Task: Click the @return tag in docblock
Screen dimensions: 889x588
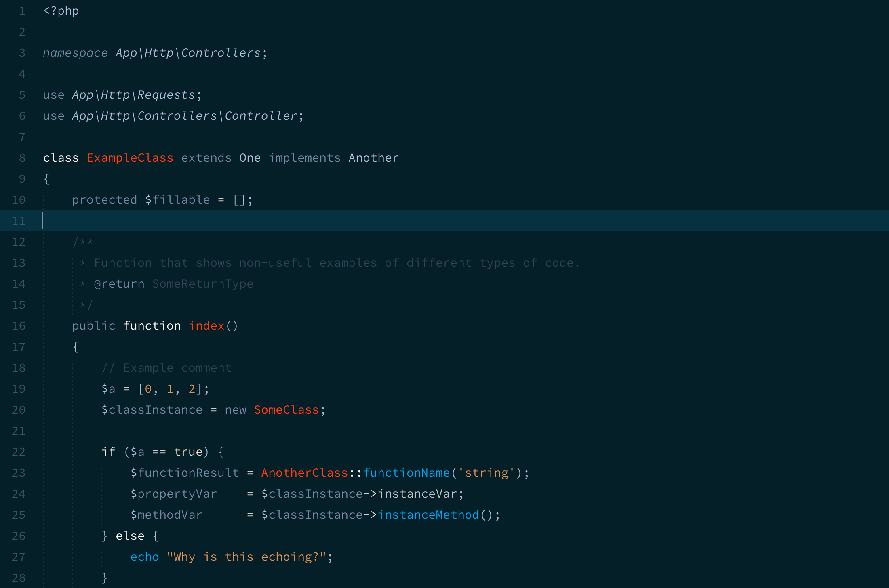Action: 119,284
